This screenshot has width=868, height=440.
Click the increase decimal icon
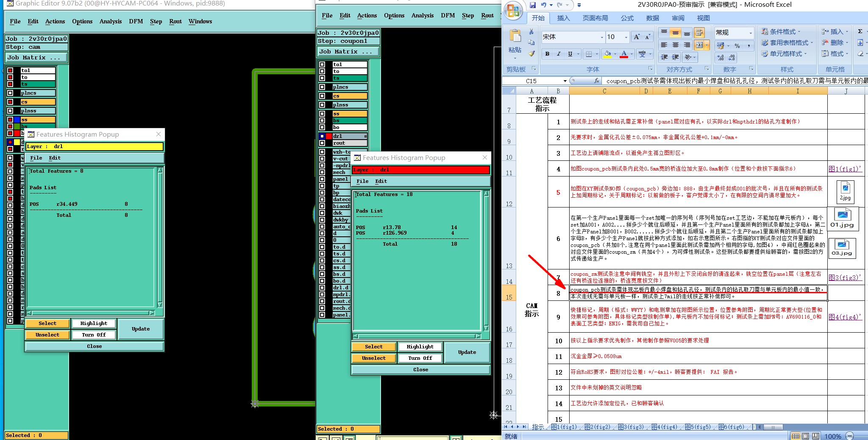[721, 57]
